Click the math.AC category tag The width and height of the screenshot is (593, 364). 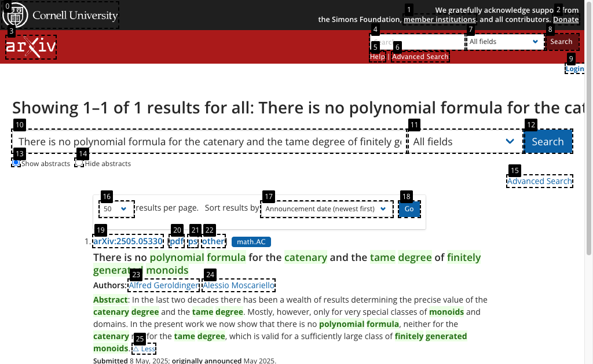coord(251,241)
